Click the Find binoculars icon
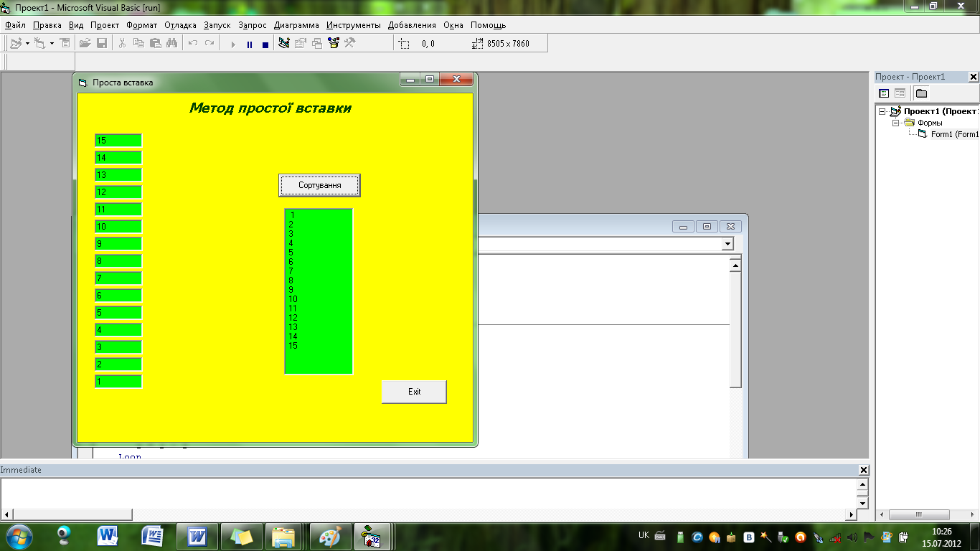The height and width of the screenshot is (551, 980). (x=171, y=43)
